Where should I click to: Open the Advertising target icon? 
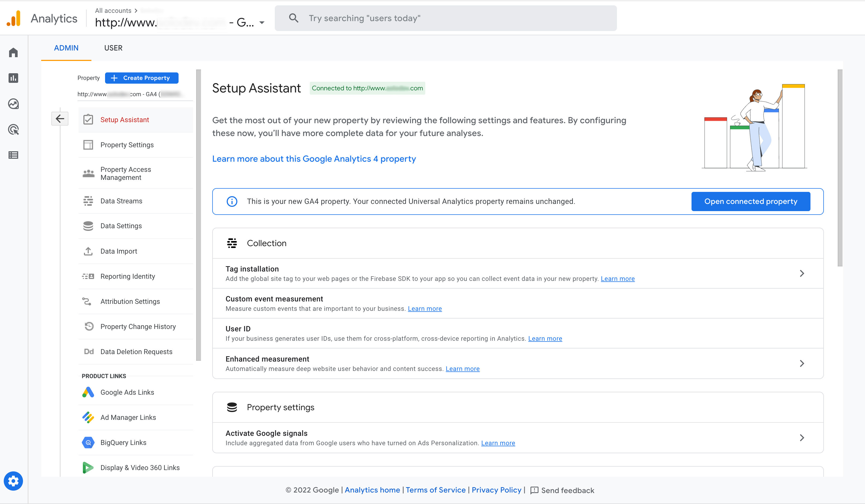(x=13, y=129)
